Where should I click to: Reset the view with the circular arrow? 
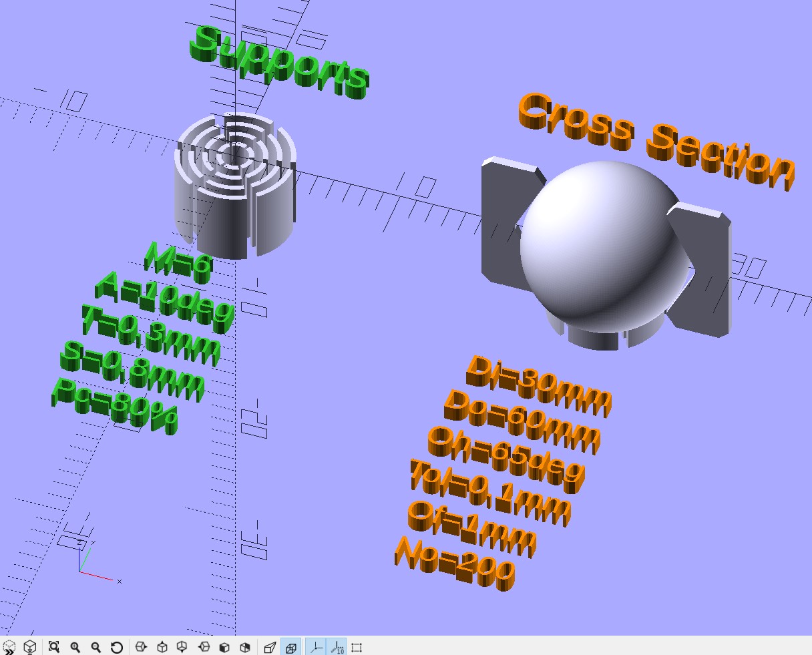pos(116,647)
